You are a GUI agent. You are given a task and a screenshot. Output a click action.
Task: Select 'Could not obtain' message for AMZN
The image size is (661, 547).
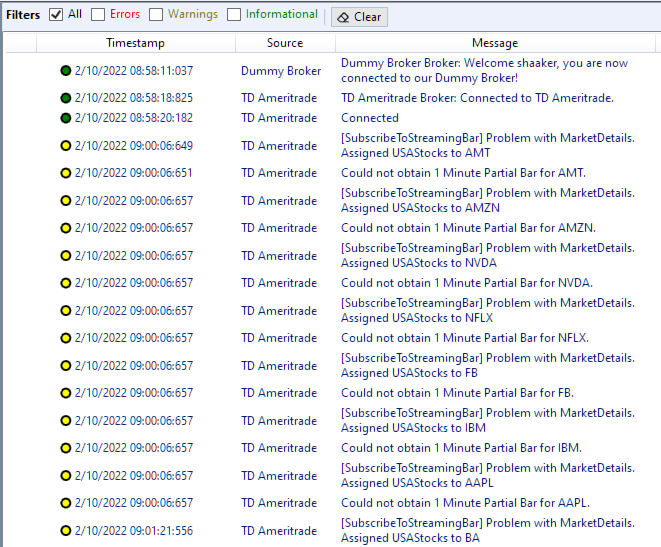point(468,228)
